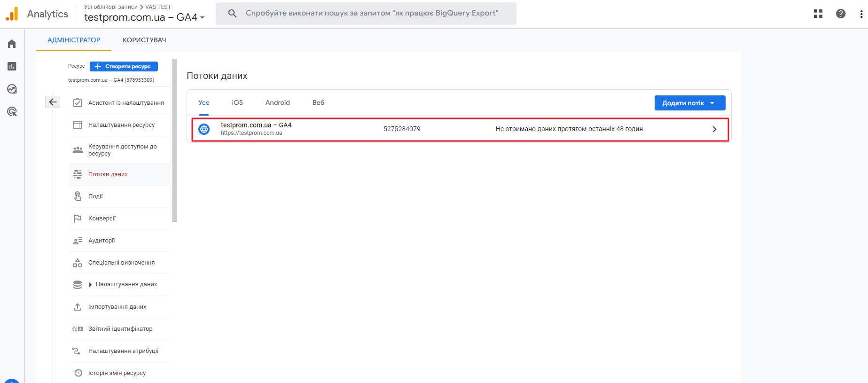This screenshot has height=383, width=868.
Task: Click the https://testprom.com.ua stream URL
Action: [251, 133]
